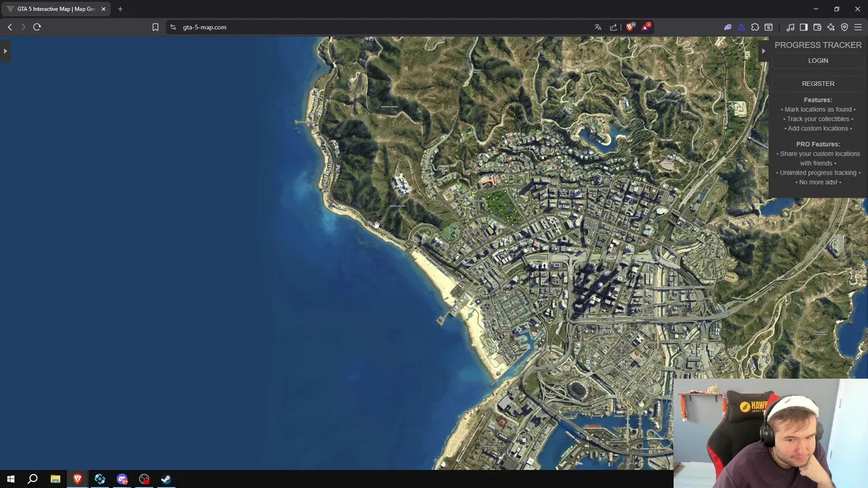Viewport: 868px width, 488px height.
Task: Toggle the browser sidebar panel
Action: point(804,27)
